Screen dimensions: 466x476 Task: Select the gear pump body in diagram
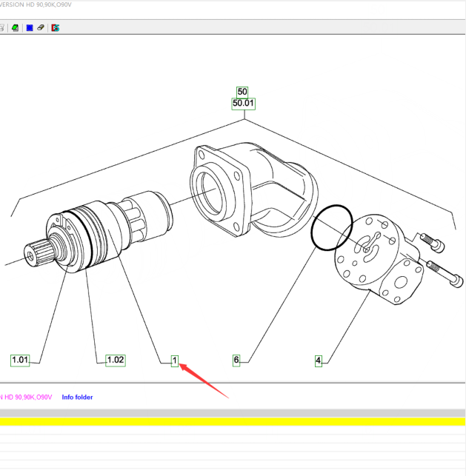(370, 259)
